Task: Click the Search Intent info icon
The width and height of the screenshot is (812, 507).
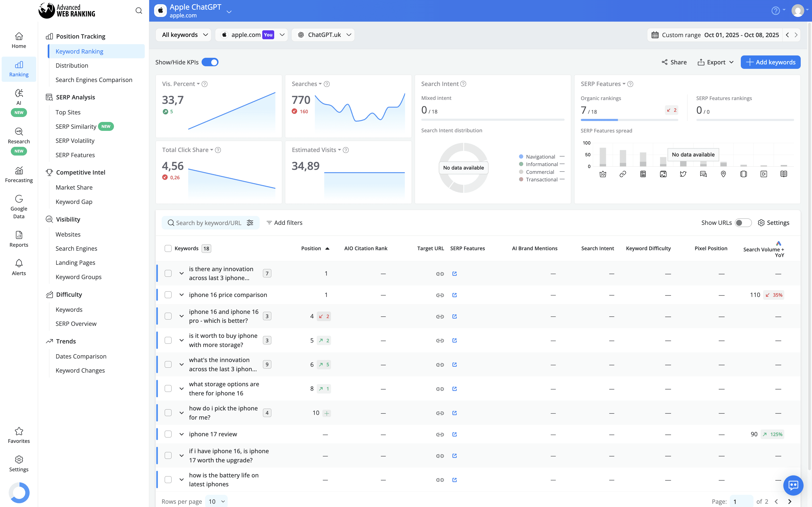Action: [x=463, y=84]
